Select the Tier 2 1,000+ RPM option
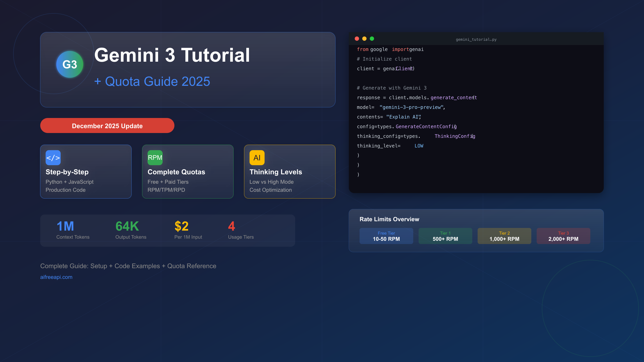Image resolution: width=644 pixels, height=362 pixels. [x=504, y=236]
